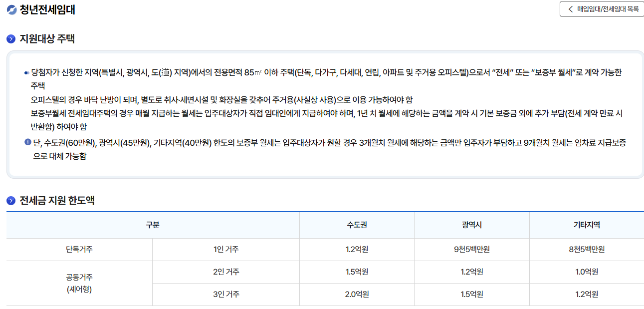Click the 2.0억원 amount cell
This screenshot has height=309, width=644.
[357, 295]
